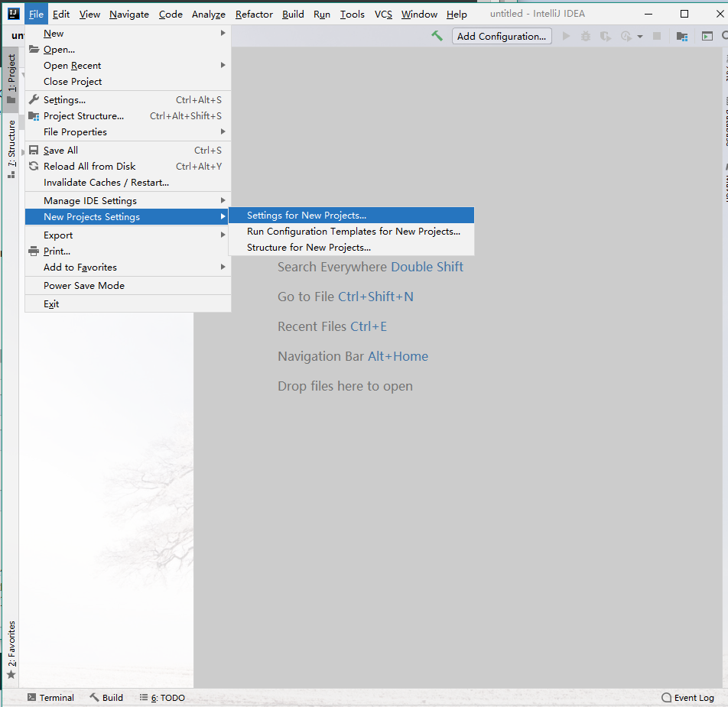Open the Terminal tool window

point(50,697)
